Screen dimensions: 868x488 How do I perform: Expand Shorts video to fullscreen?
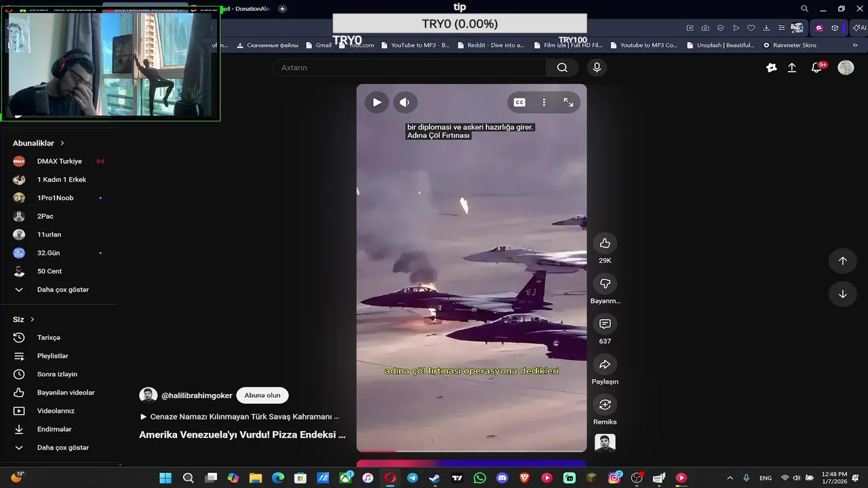[x=568, y=102]
